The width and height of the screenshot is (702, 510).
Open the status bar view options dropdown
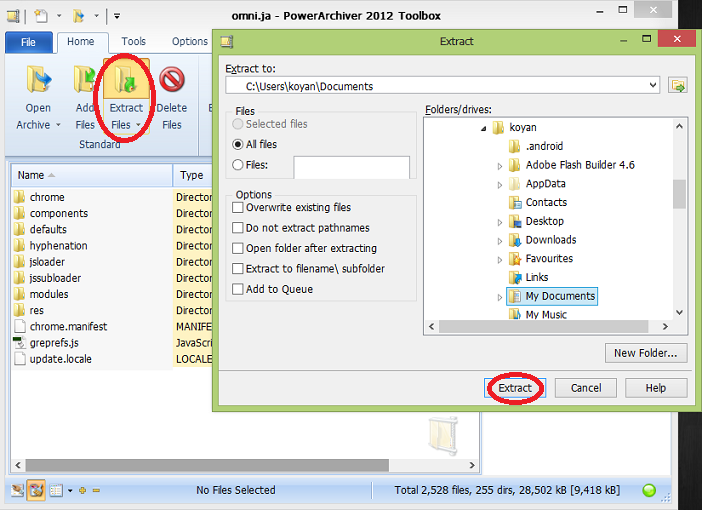pyautogui.click(x=70, y=490)
